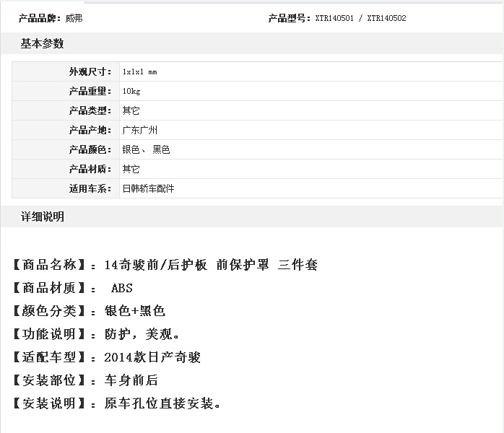Click the 适用车系 row label

pos(90,188)
